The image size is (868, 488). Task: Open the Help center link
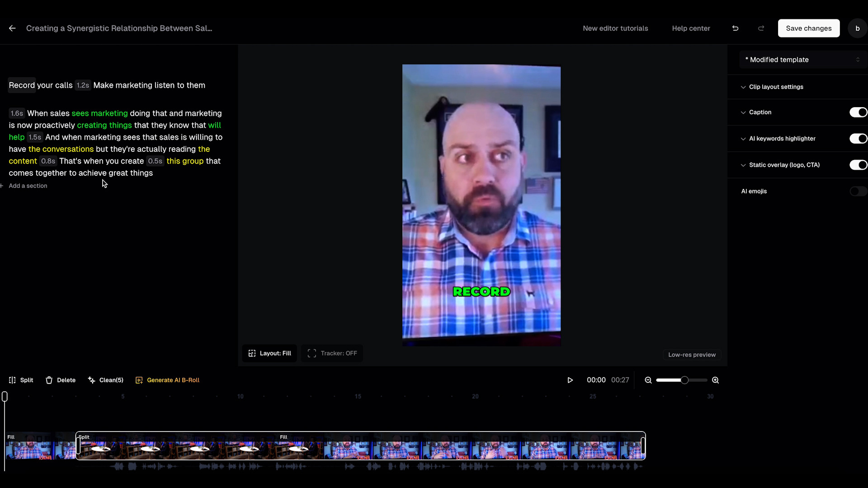[x=691, y=28]
